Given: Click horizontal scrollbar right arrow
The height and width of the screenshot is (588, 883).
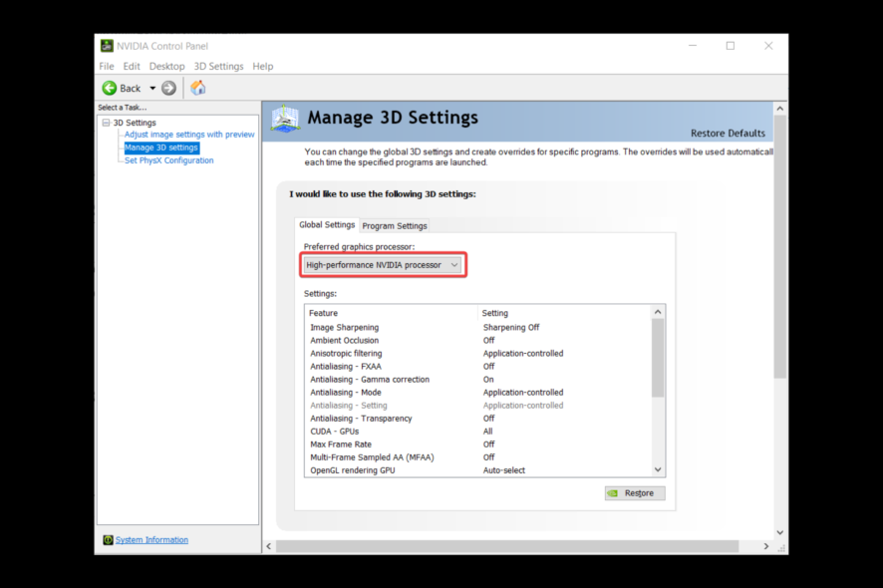Looking at the screenshot, I should pyautogui.click(x=765, y=546).
